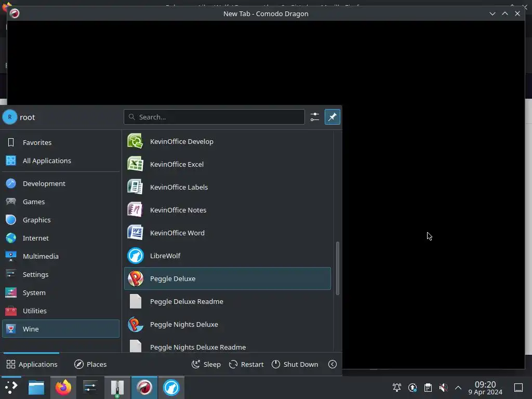Open the Settings category
This screenshot has height=399, width=532.
[x=61, y=274]
